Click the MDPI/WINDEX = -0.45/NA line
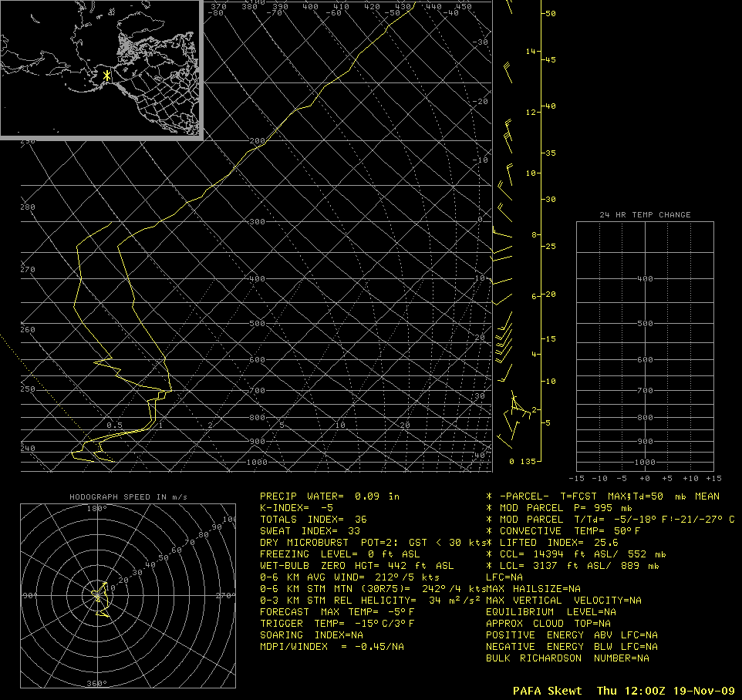Viewport: 742px width, 700px height. [332, 647]
